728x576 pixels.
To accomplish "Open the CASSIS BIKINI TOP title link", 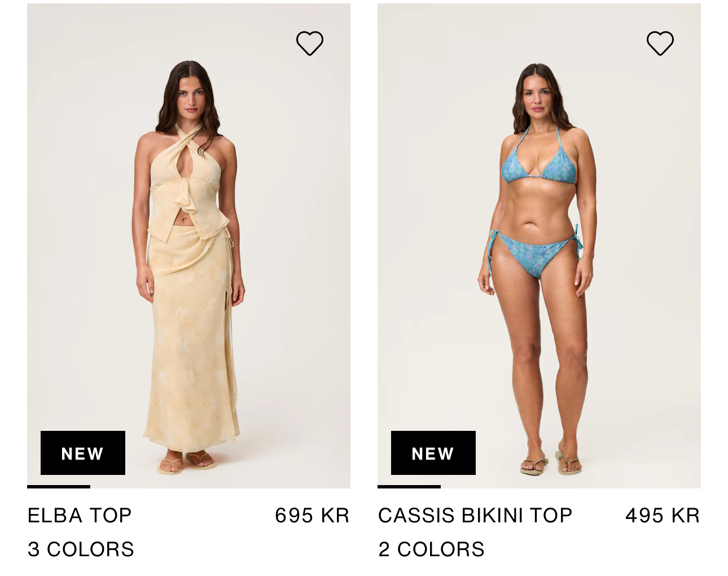I will (x=475, y=516).
